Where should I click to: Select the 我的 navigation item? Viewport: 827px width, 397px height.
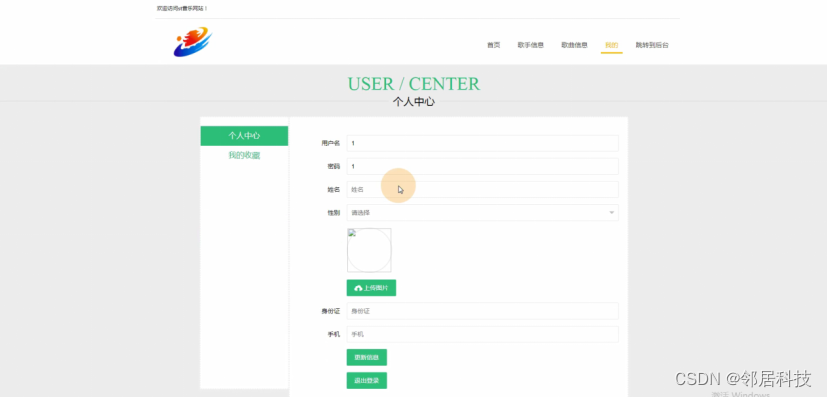coord(611,45)
